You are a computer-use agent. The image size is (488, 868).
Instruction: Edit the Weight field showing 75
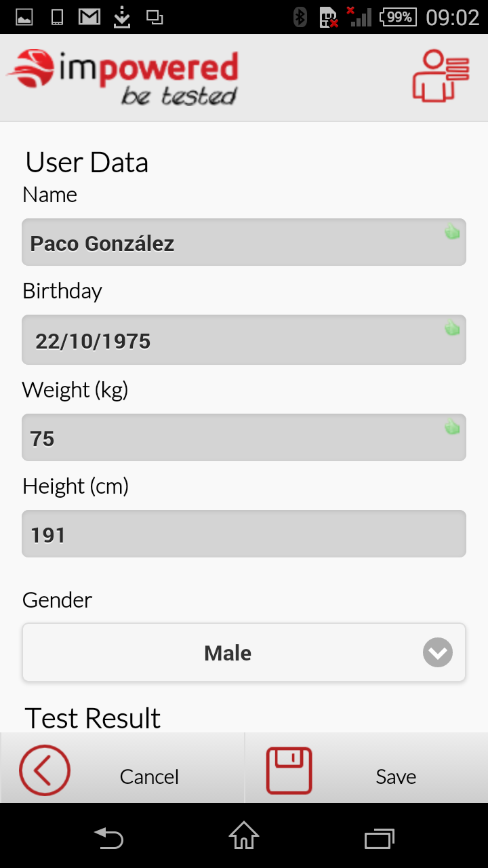(244, 437)
